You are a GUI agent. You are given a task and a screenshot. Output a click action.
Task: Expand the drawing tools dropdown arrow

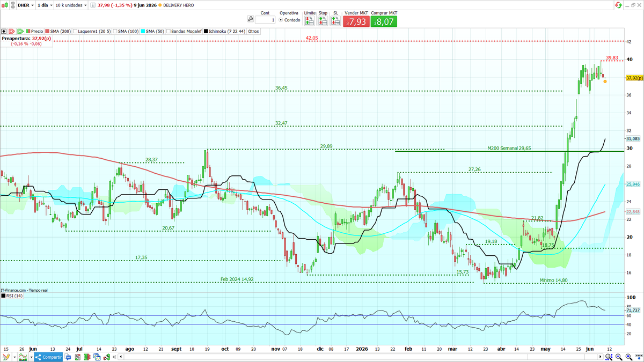click(14, 357)
